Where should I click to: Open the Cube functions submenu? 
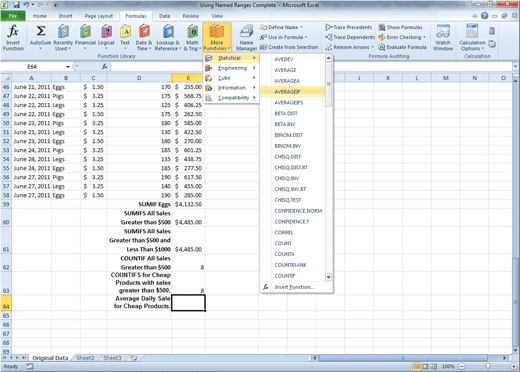231,78
